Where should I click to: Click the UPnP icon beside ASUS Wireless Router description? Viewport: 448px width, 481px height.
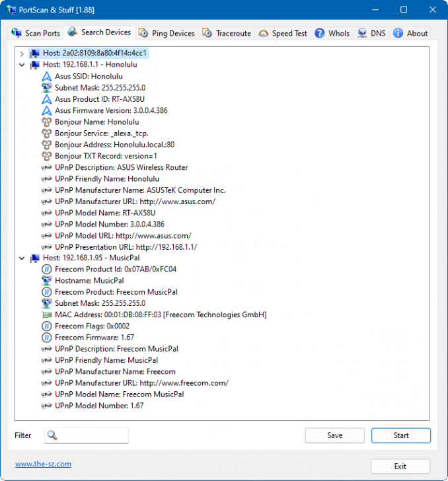[x=46, y=168]
